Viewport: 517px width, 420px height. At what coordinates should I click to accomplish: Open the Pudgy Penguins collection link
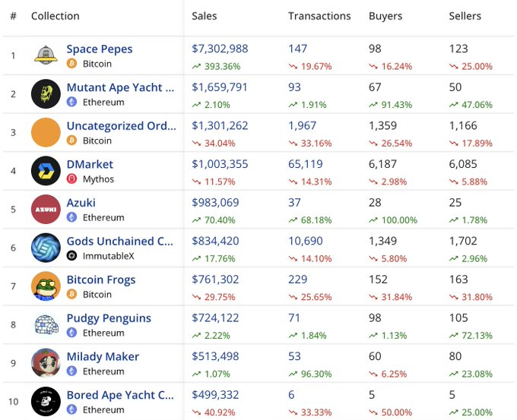click(109, 318)
